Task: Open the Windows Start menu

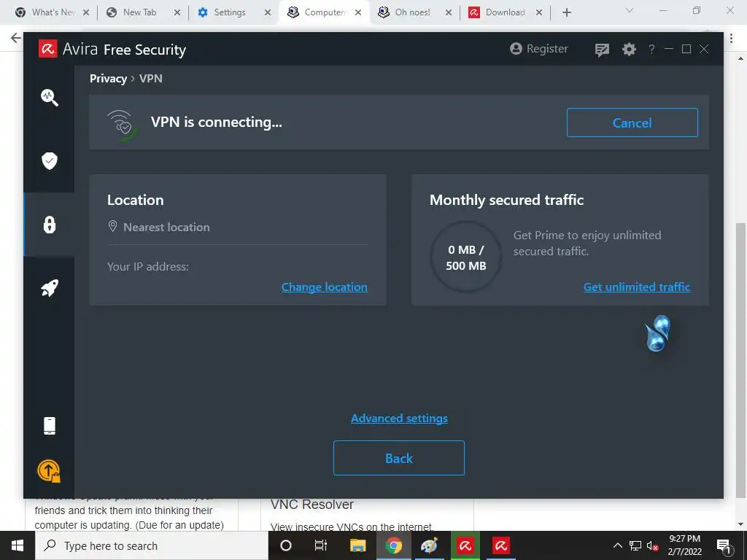Action: point(18,545)
